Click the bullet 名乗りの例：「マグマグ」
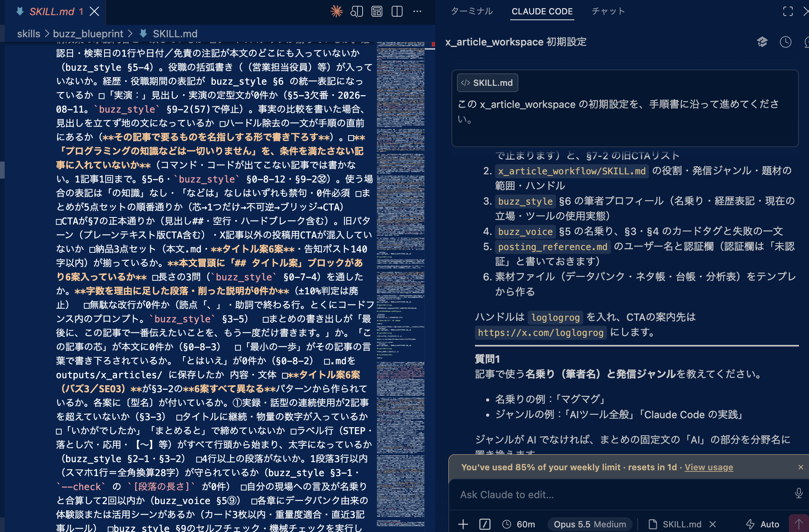The width and height of the screenshot is (809, 532). point(551,399)
